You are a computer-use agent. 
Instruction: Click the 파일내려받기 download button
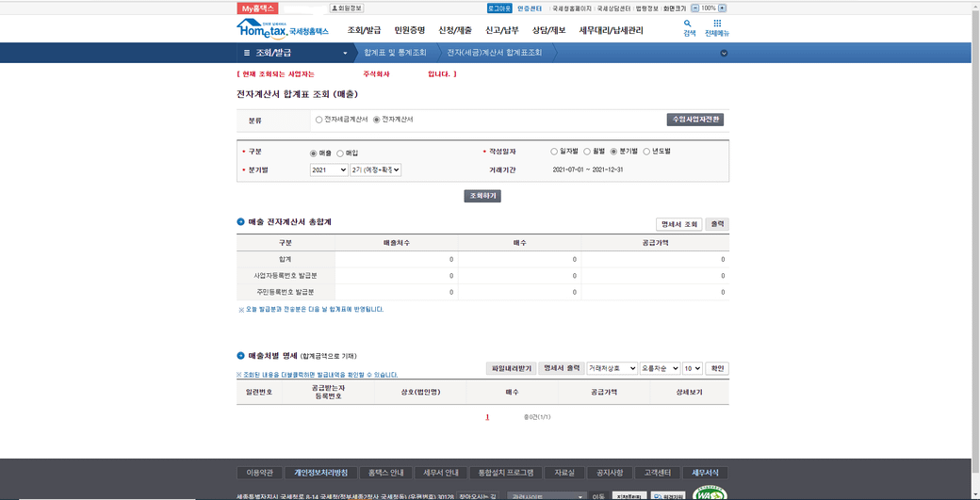[511, 368]
